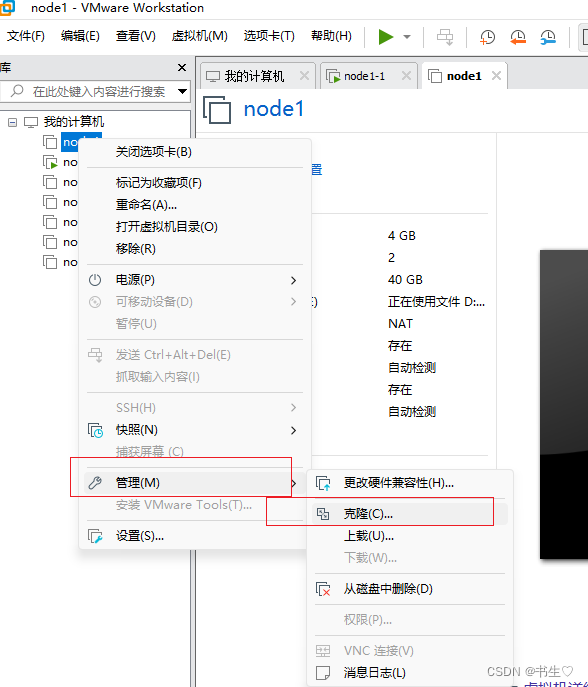Click the take snapshot toolbar icon
588x687 pixels.
(487, 37)
